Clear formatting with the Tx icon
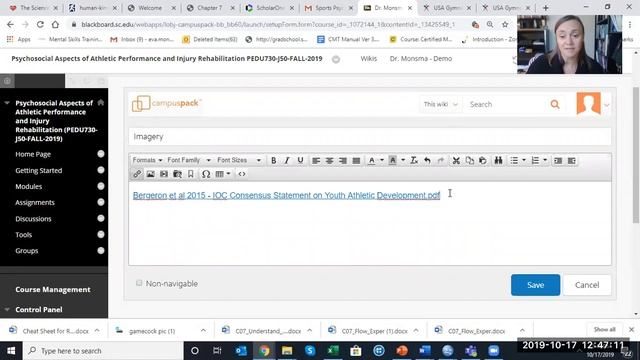Image resolution: width=640 pixels, height=360 pixels. tap(414, 160)
